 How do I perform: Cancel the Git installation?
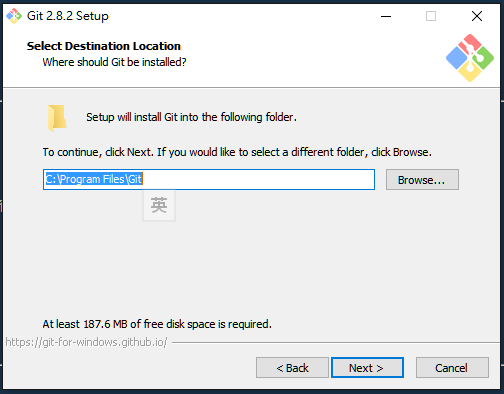452,368
